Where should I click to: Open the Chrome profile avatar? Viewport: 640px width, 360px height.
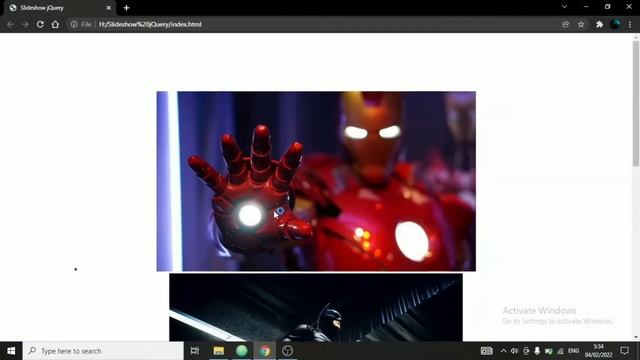615,24
